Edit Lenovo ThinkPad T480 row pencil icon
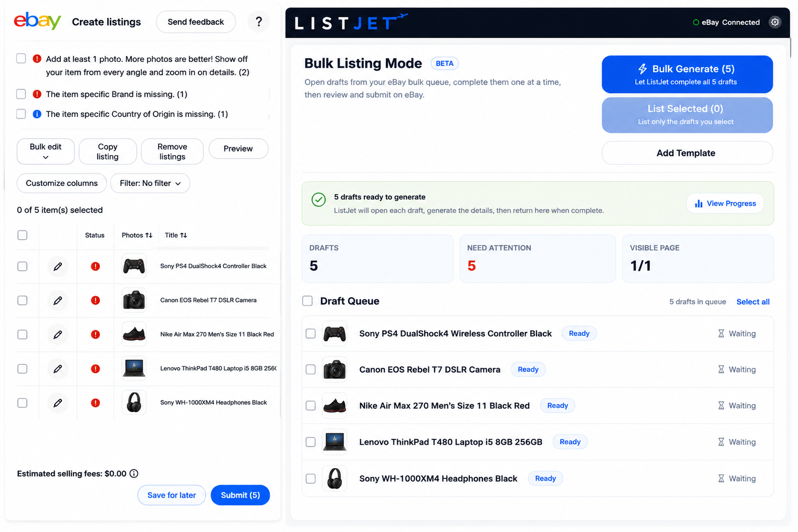This screenshot has height=532, width=798. (x=58, y=369)
